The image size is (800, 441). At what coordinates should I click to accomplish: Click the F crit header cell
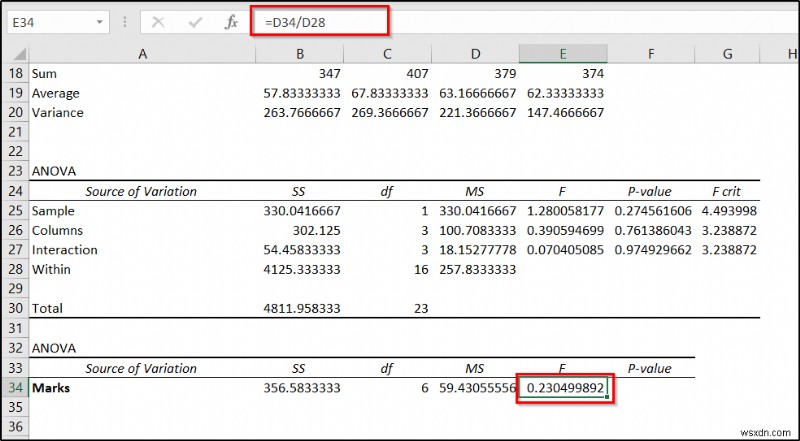pos(727,192)
